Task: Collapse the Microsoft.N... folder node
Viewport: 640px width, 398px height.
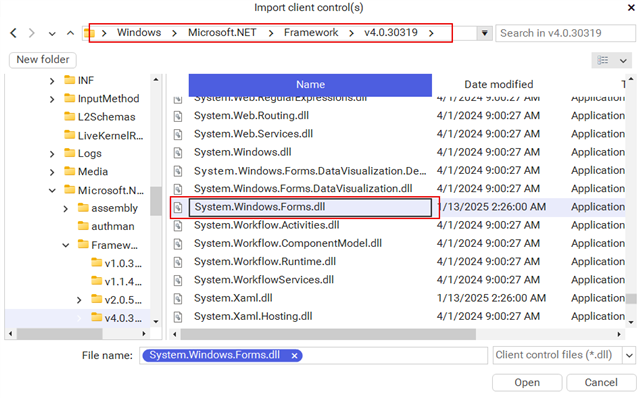Action: pos(52,190)
